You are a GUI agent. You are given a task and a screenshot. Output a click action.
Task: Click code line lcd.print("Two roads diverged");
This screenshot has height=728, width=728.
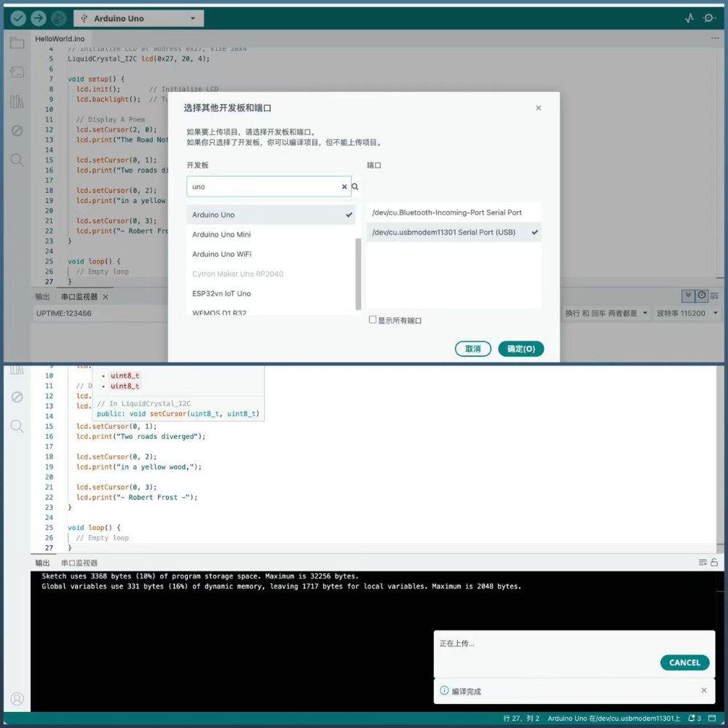click(141, 436)
